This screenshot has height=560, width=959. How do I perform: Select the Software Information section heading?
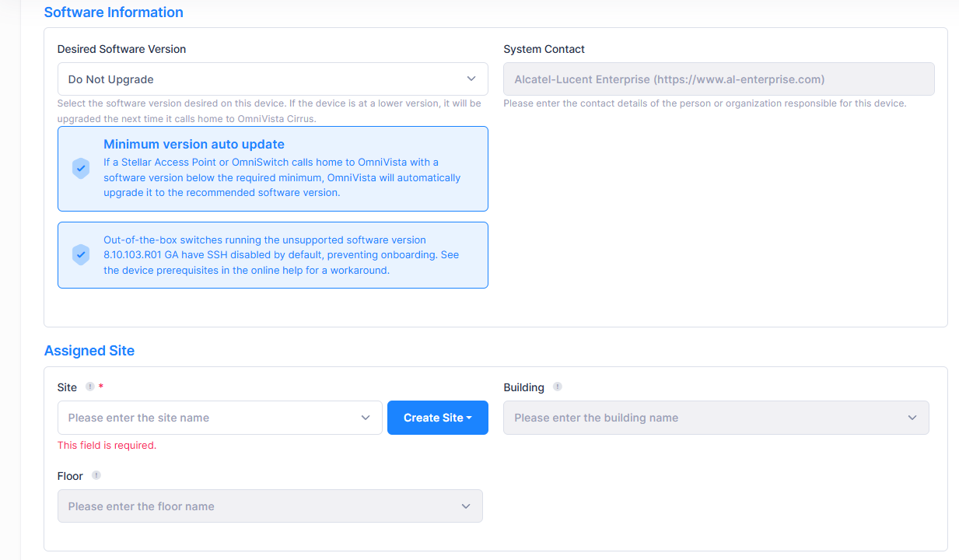point(114,12)
